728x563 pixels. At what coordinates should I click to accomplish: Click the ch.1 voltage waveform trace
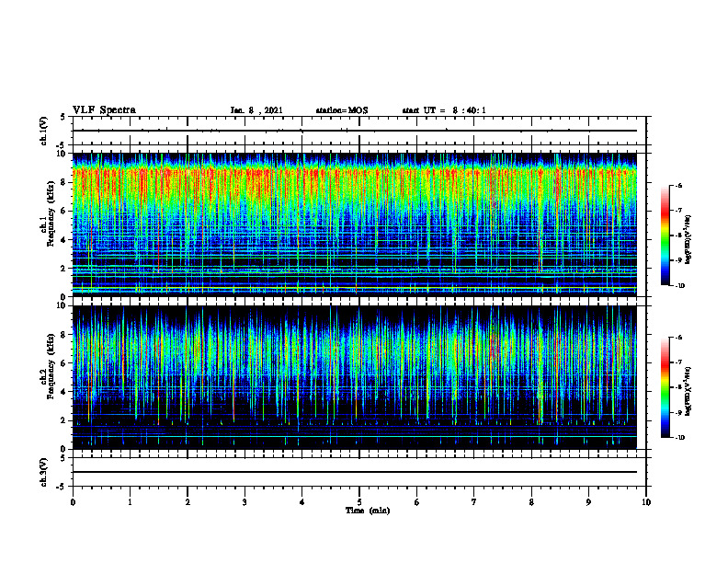click(355, 131)
